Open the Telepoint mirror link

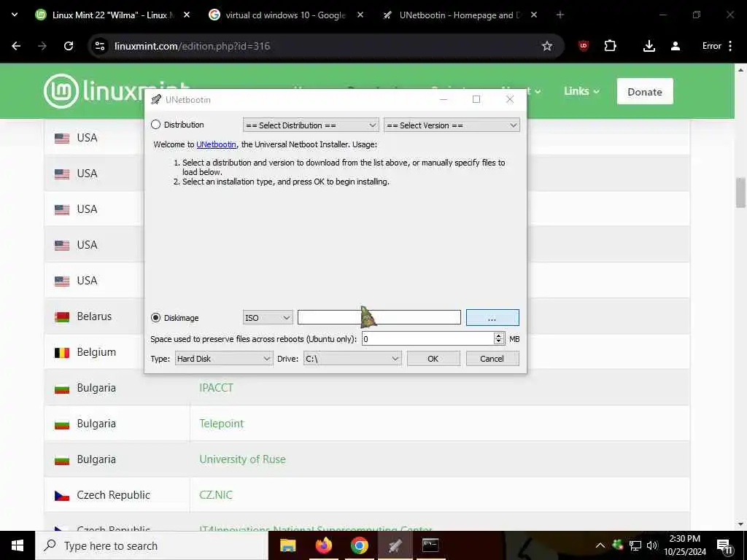coord(222,424)
